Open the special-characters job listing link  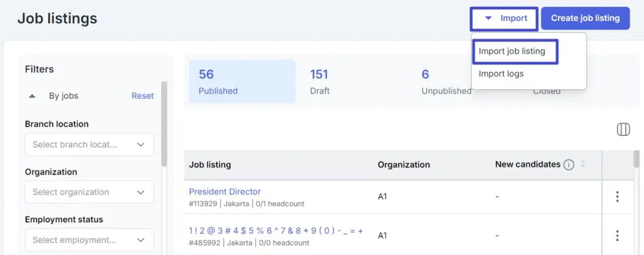tap(276, 230)
